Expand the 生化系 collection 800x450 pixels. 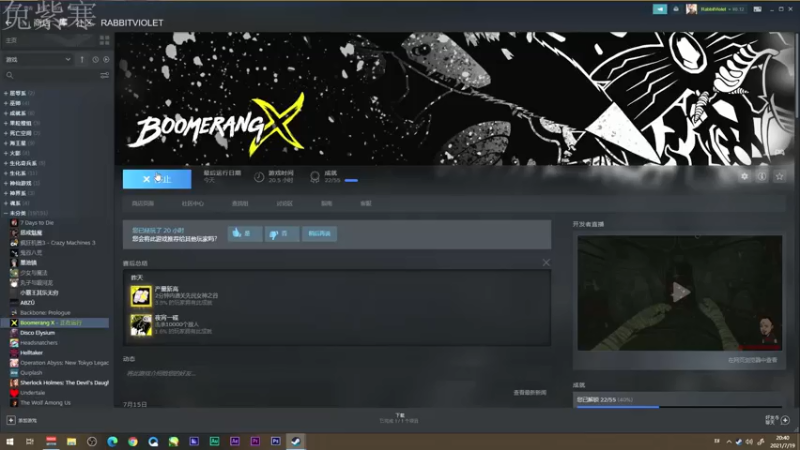[x=20, y=173]
